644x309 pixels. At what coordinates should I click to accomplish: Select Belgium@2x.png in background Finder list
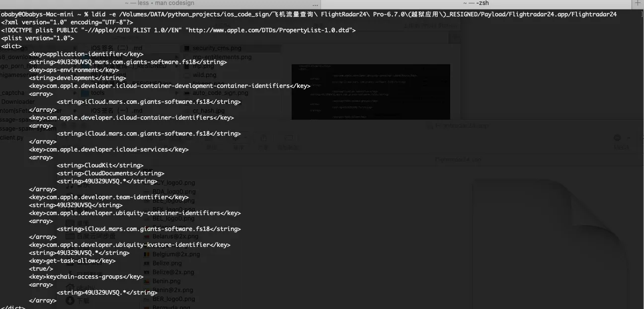click(x=176, y=254)
